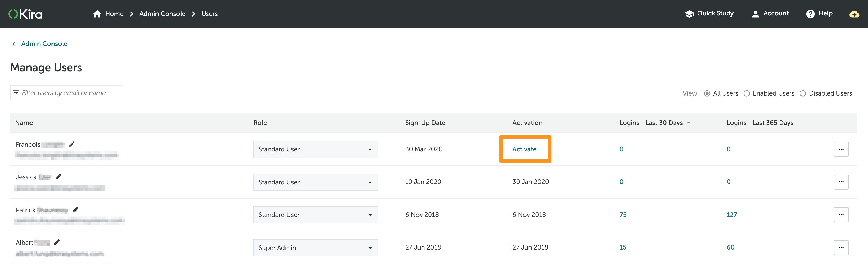The height and width of the screenshot is (265, 868).
Task: Click the pencil edit icon beside Albert
Action: (x=57, y=242)
